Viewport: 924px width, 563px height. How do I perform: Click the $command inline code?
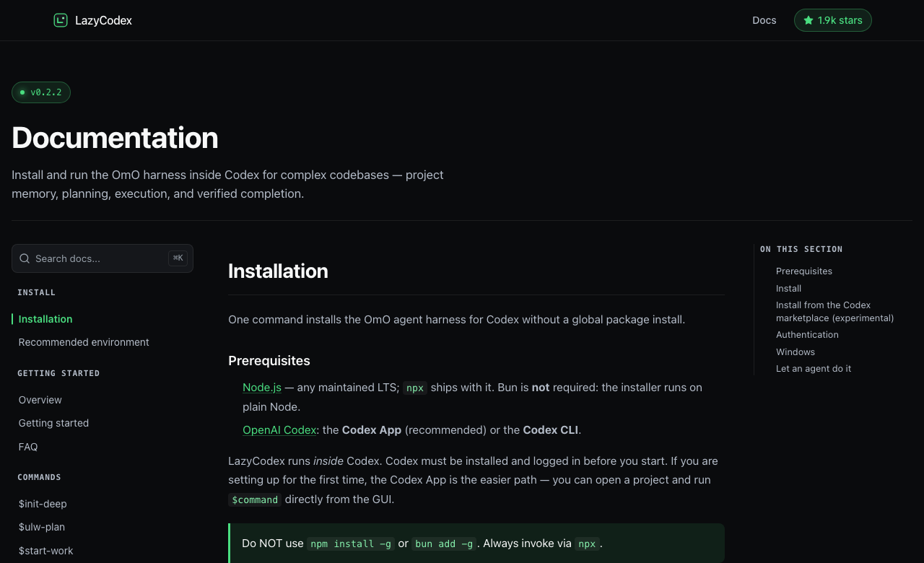click(255, 499)
